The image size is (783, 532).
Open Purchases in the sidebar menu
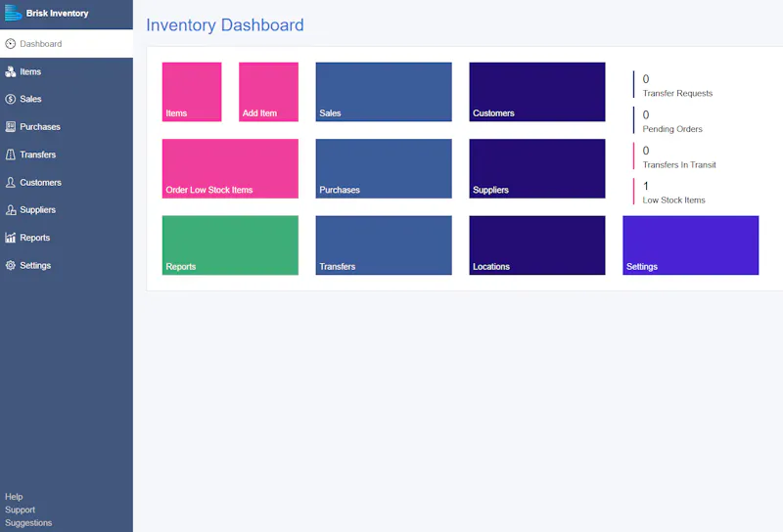point(67,127)
